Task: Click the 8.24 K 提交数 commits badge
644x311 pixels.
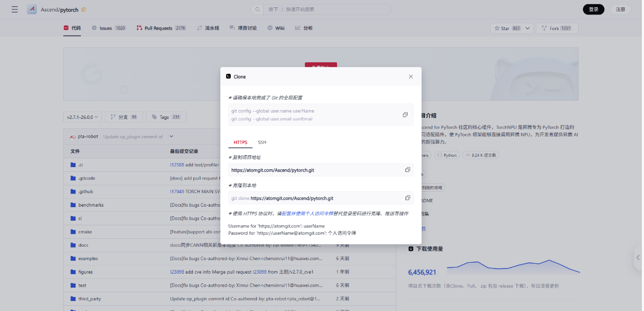Action: (480, 155)
